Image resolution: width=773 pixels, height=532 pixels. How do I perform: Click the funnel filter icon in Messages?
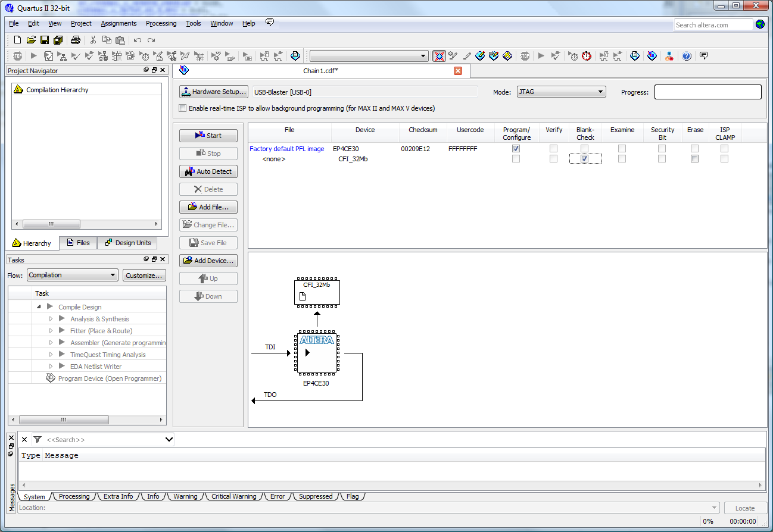38,440
